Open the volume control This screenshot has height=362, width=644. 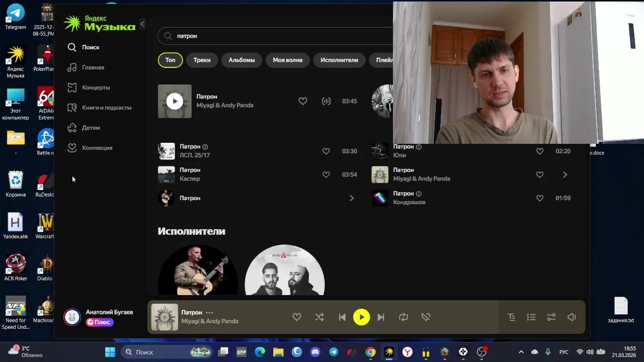[x=572, y=317]
